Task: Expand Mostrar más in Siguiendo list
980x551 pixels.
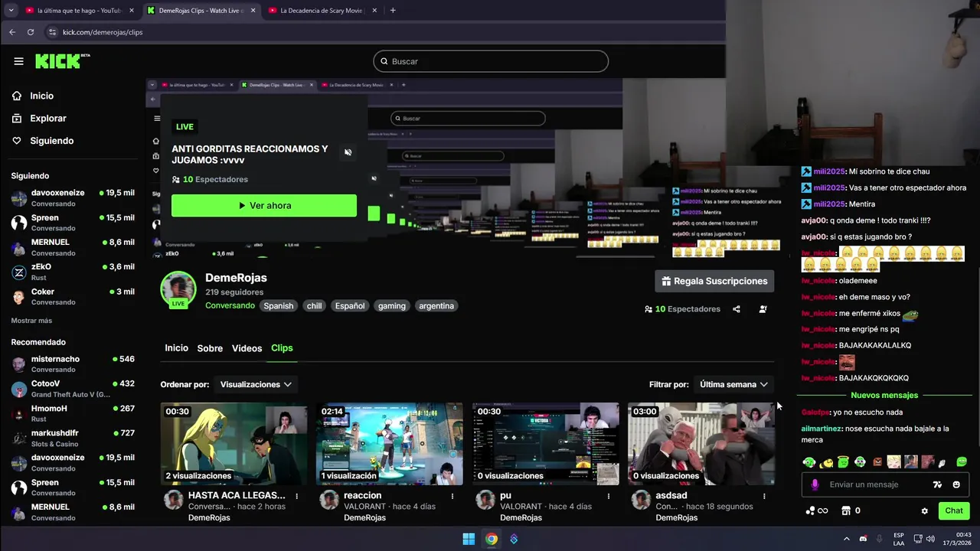Action: (31, 321)
